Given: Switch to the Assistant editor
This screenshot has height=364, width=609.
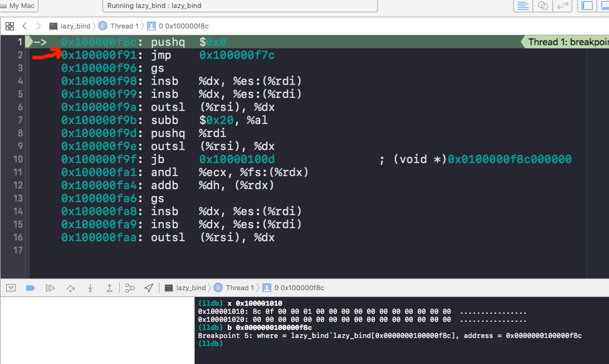Looking at the screenshot, I should (543, 6).
